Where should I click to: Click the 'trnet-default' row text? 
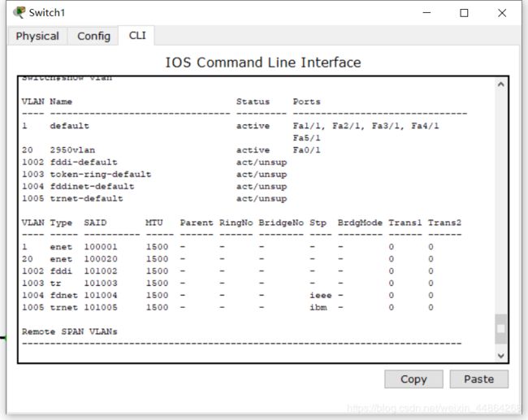coord(87,198)
